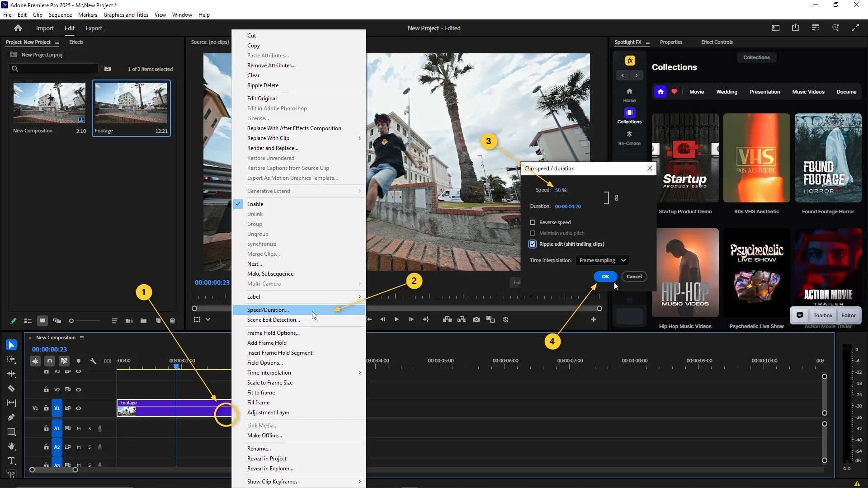Open Editor button in Spotlight FX
This screenshot has width=868, height=488.
(x=848, y=315)
